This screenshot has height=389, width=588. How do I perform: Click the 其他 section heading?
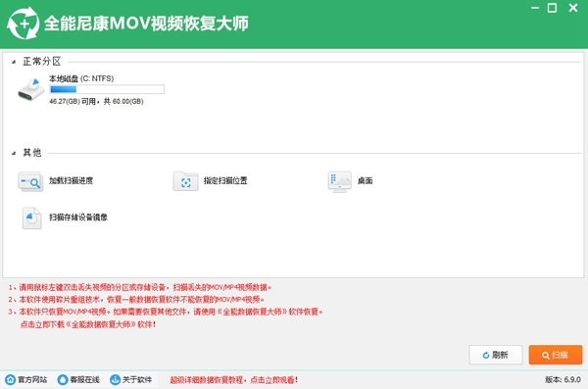tap(32, 153)
